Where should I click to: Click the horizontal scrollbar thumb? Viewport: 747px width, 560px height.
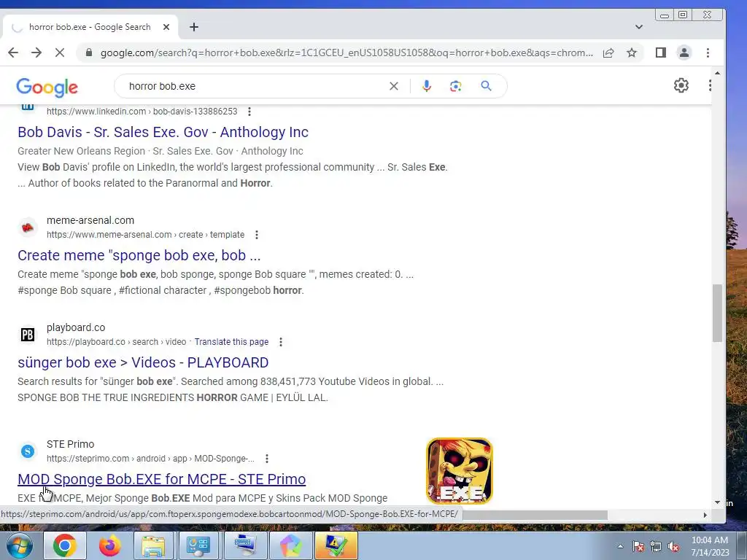533,515
